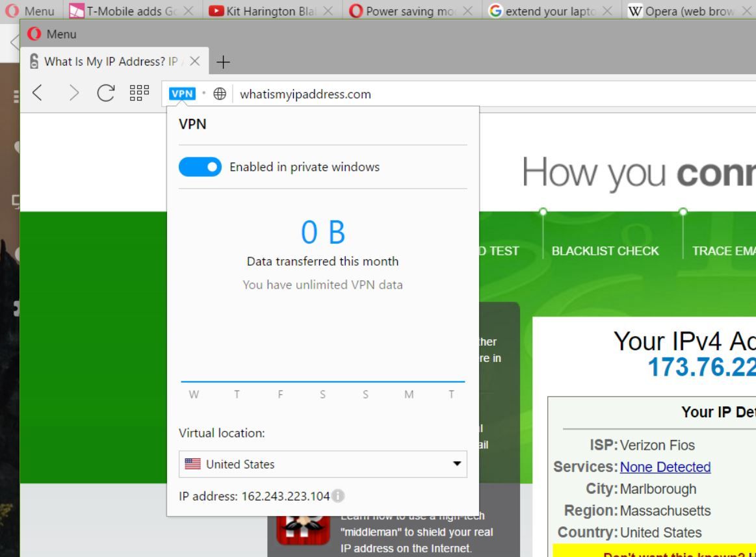Open the None Detected services link
This screenshot has width=756, height=557.
point(665,467)
